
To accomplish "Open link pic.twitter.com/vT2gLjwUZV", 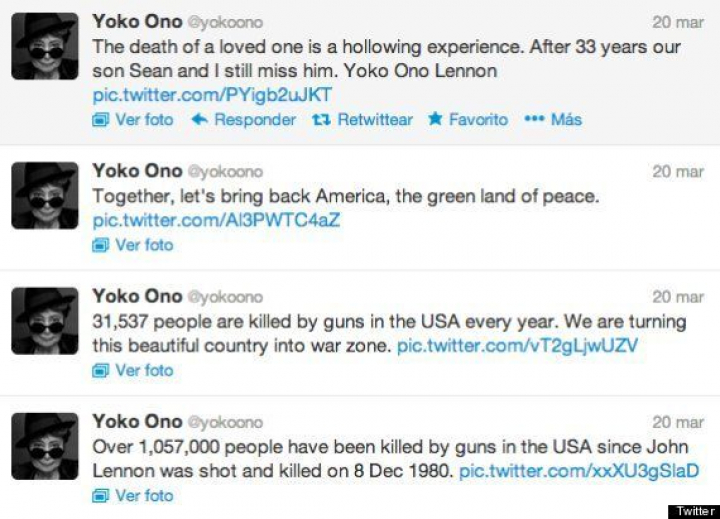I will pyautogui.click(x=517, y=346).
